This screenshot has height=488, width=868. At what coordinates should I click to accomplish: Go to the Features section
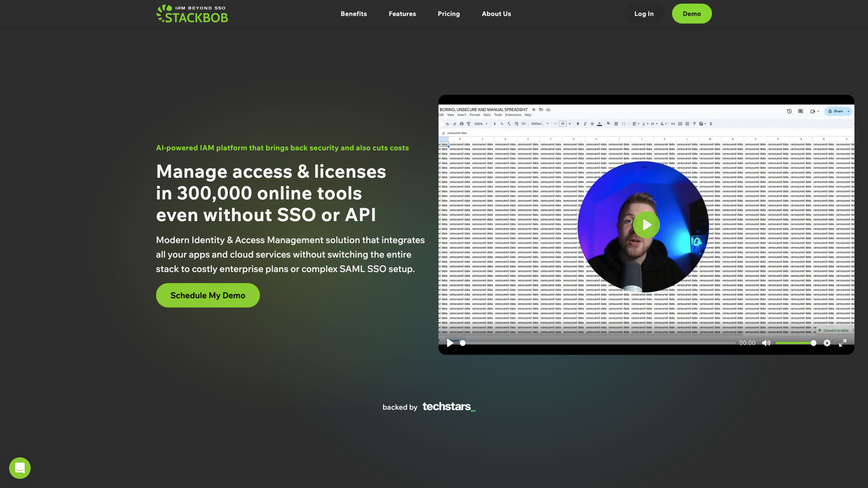point(402,14)
